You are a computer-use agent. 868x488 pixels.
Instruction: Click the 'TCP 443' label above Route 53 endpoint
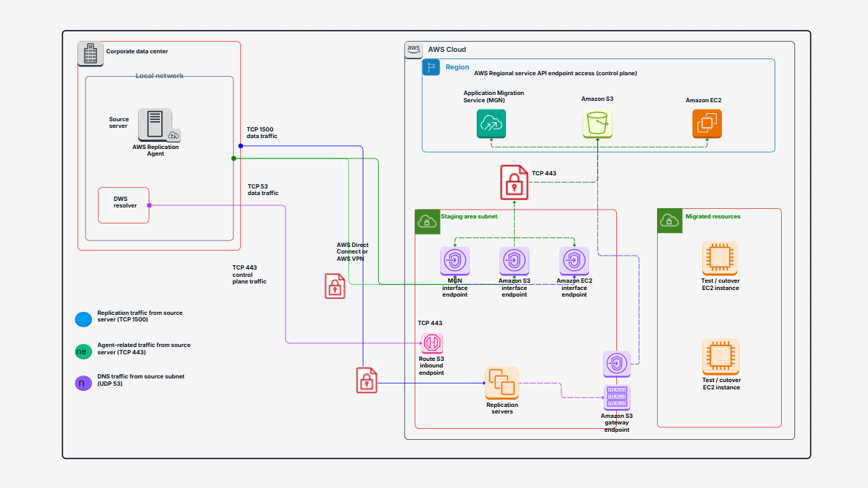pos(430,323)
